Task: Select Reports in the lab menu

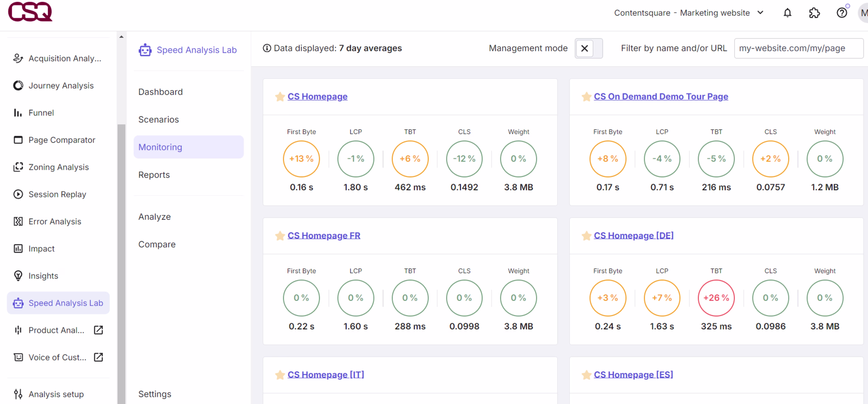Action: tap(154, 175)
